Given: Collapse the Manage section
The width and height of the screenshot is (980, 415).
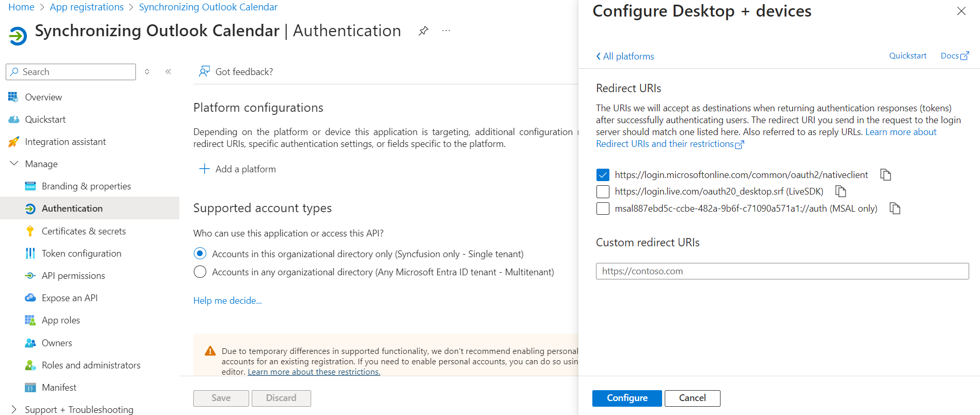Looking at the screenshot, I should (14, 164).
